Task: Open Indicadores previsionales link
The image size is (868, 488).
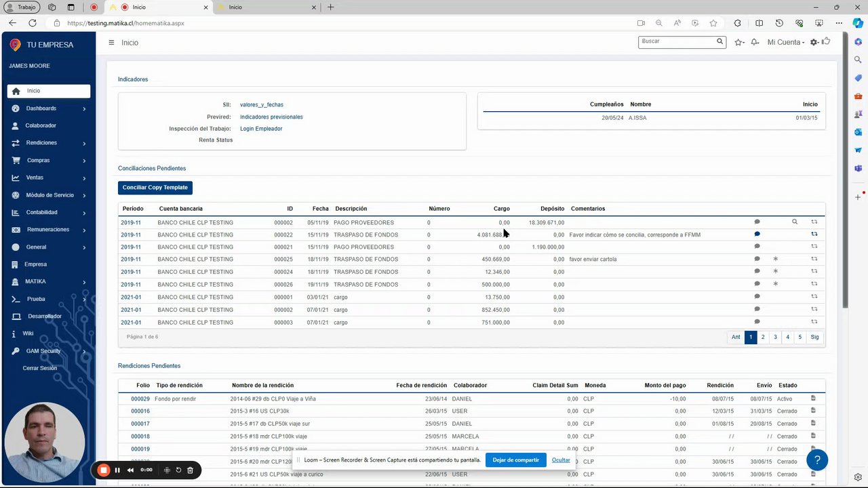Action: (271, 117)
